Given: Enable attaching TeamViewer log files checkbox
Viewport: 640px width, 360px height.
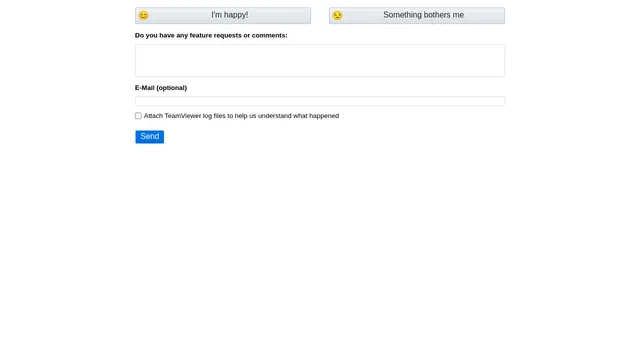Looking at the screenshot, I should pos(138,116).
